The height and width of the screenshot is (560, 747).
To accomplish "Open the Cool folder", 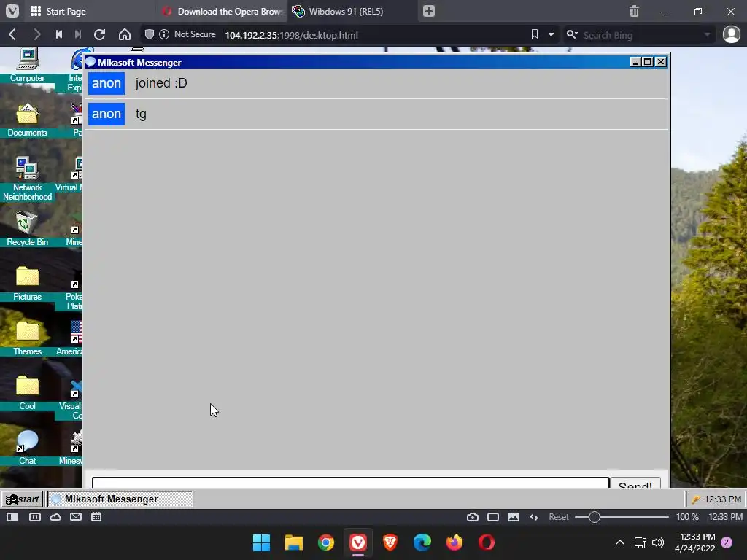I will 27,393.
